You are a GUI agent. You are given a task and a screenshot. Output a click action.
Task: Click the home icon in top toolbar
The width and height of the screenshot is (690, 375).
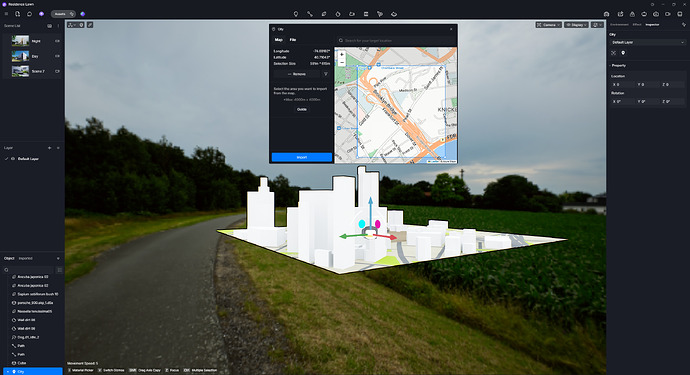click(29, 14)
